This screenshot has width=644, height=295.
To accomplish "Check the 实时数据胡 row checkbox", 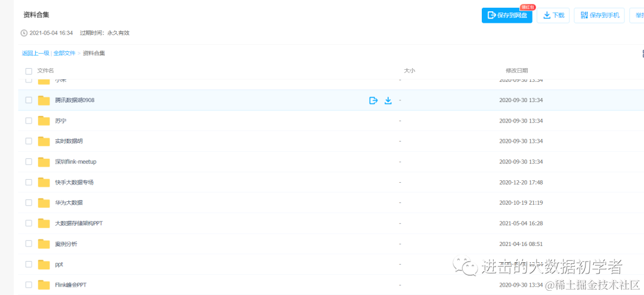I will click(29, 141).
